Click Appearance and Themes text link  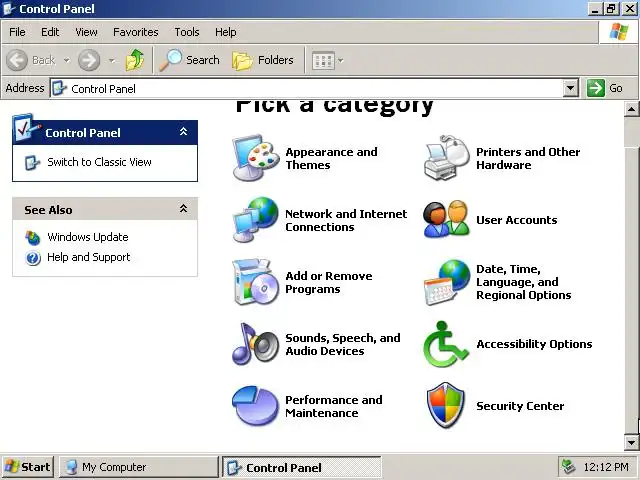[331, 158]
